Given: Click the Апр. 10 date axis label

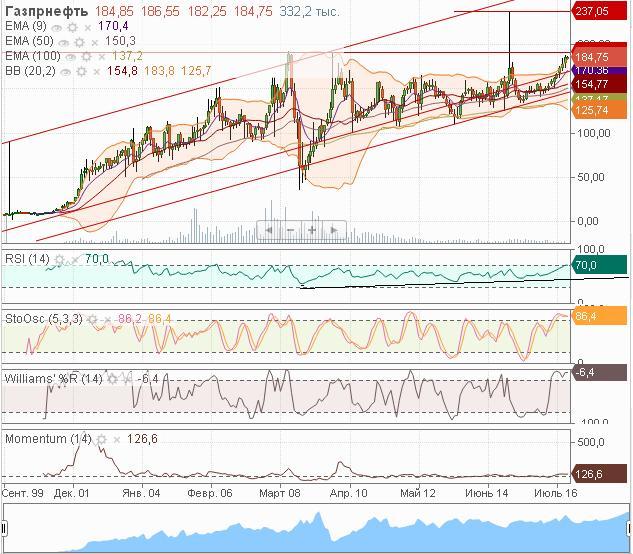Looking at the screenshot, I should (348, 493).
